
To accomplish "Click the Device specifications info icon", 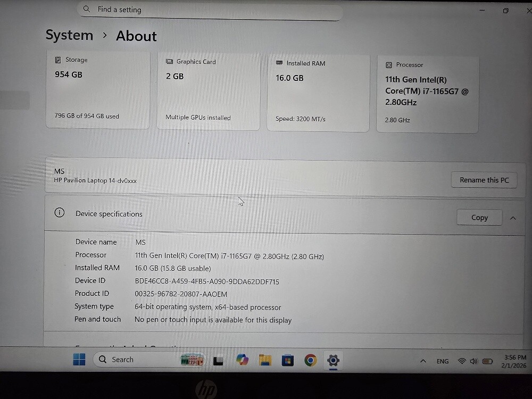I will (60, 213).
